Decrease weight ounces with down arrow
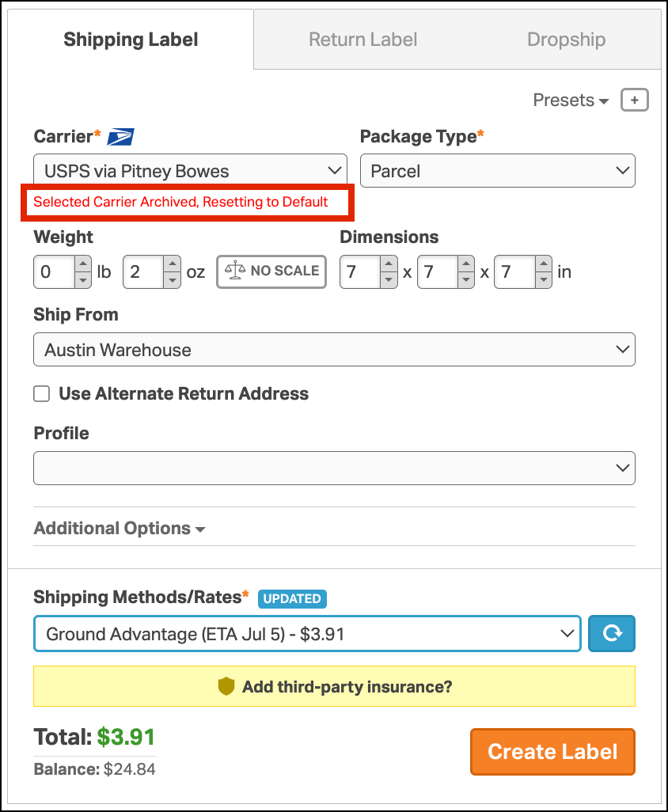 click(172, 279)
